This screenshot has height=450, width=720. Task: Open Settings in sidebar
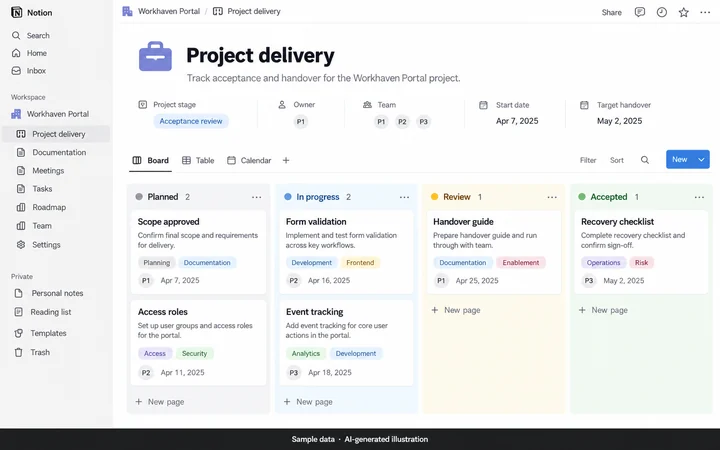click(38, 245)
